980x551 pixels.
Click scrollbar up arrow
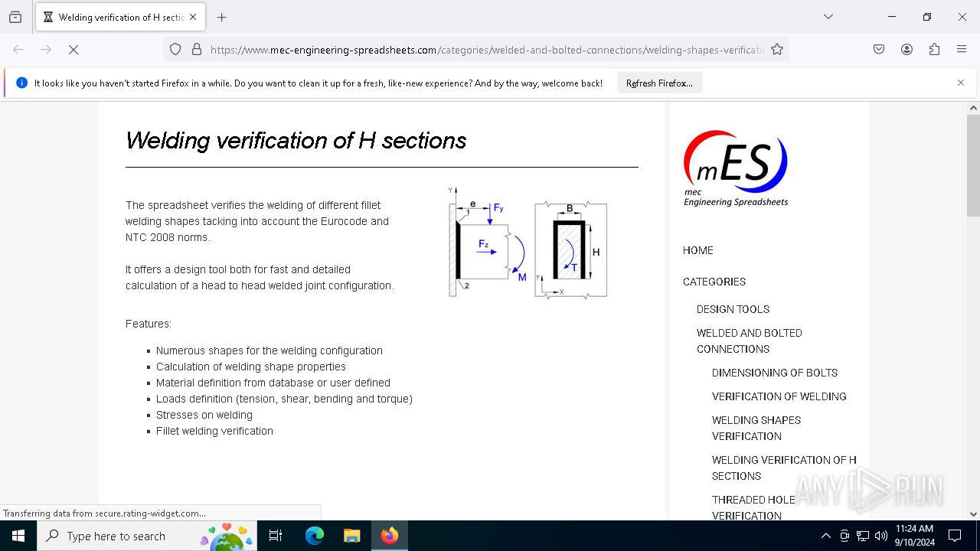click(973, 108)
